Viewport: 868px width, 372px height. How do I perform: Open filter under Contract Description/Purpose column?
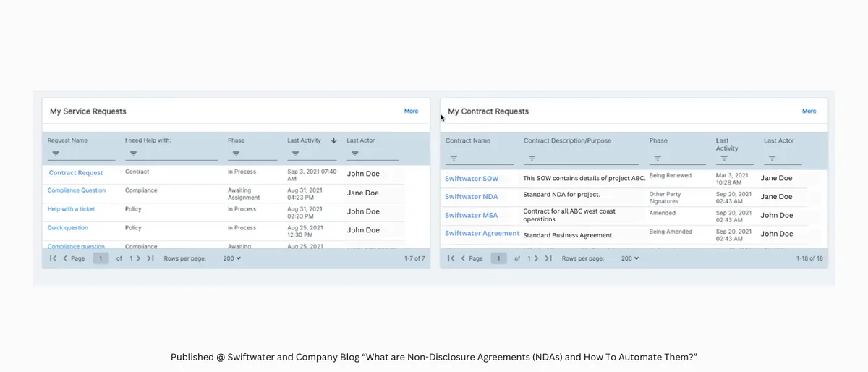pyautogui.click(x=532, y=158)
